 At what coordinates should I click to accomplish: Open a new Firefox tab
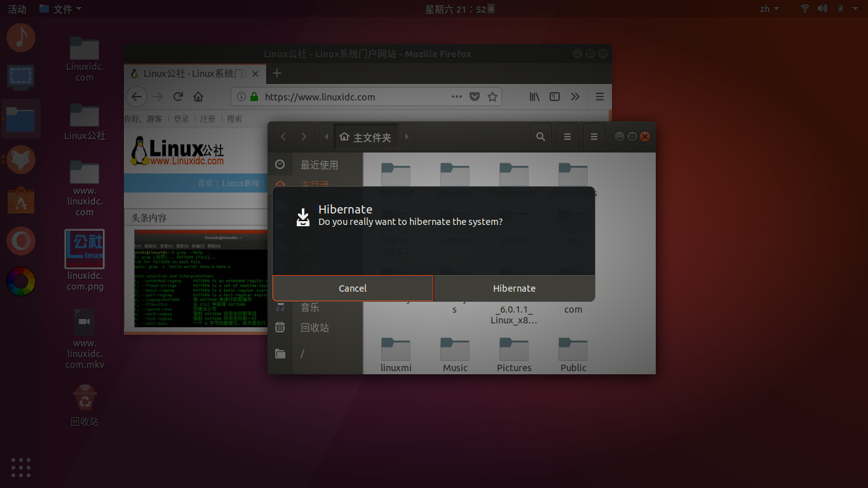point(276,74)
